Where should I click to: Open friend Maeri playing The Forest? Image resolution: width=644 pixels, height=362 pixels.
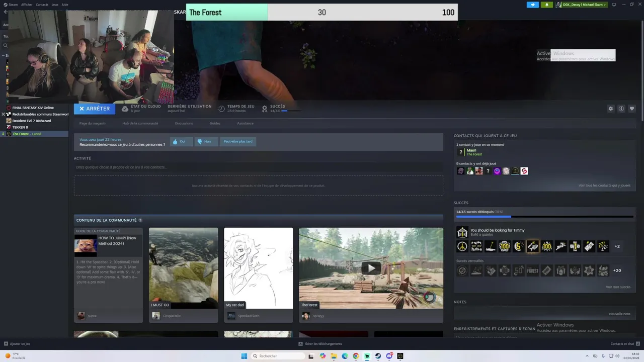point(470,152)
